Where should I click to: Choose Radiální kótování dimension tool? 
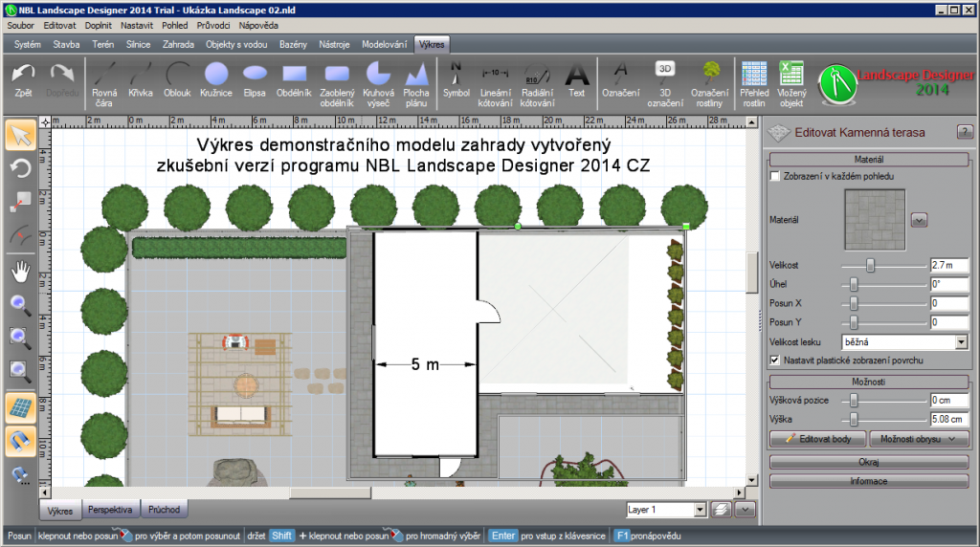click(537, 84)
